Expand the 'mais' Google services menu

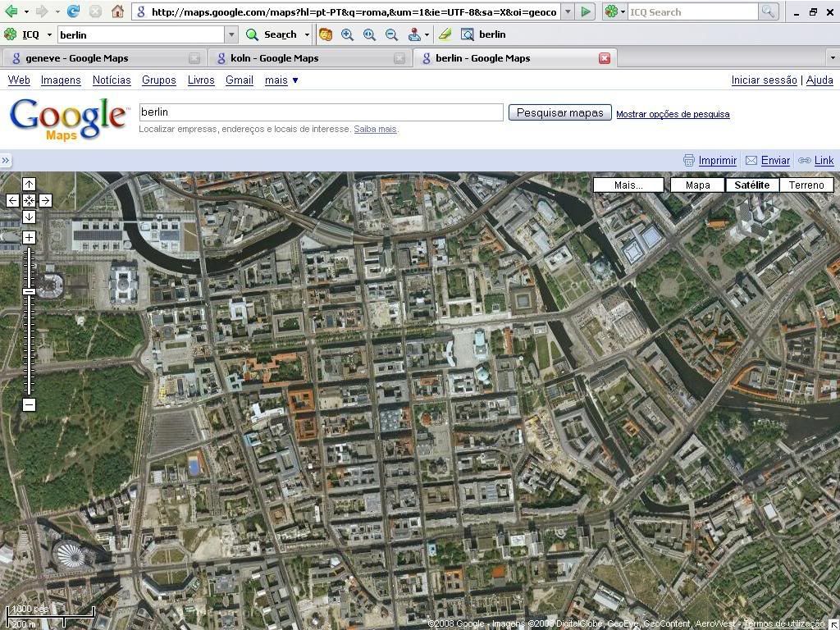point(281,80)
